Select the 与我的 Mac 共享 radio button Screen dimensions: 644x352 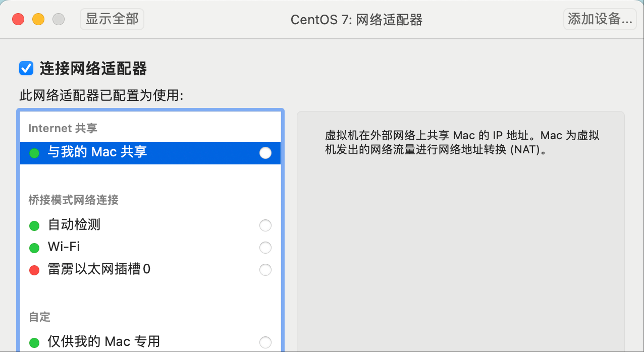265,153
